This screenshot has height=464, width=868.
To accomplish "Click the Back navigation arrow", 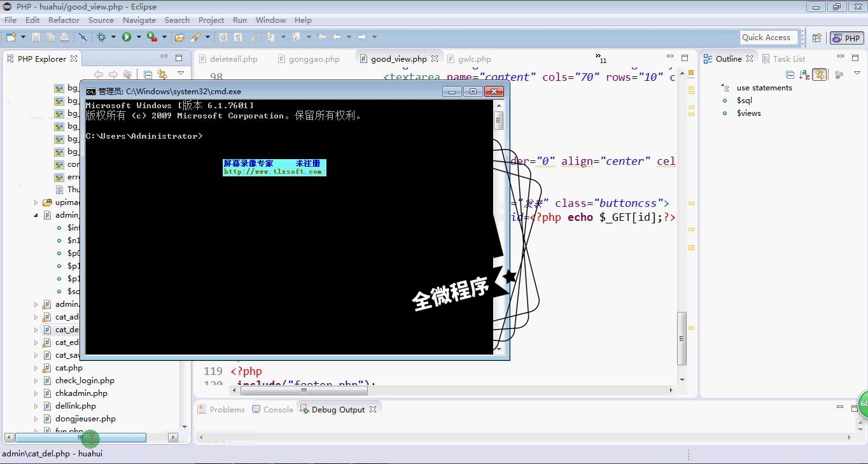I will 337,38.
